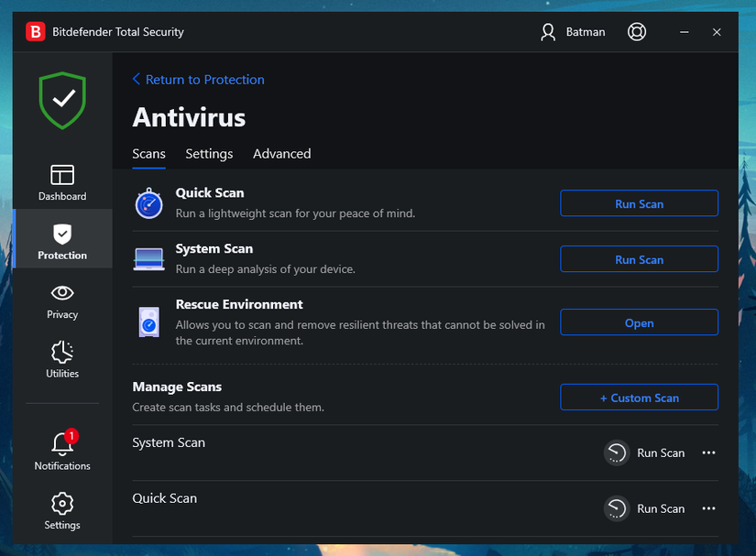Screen dimensions: 756x556
Task: Switch to the Settings tab under Antivirus
Action: coord(209,154)
